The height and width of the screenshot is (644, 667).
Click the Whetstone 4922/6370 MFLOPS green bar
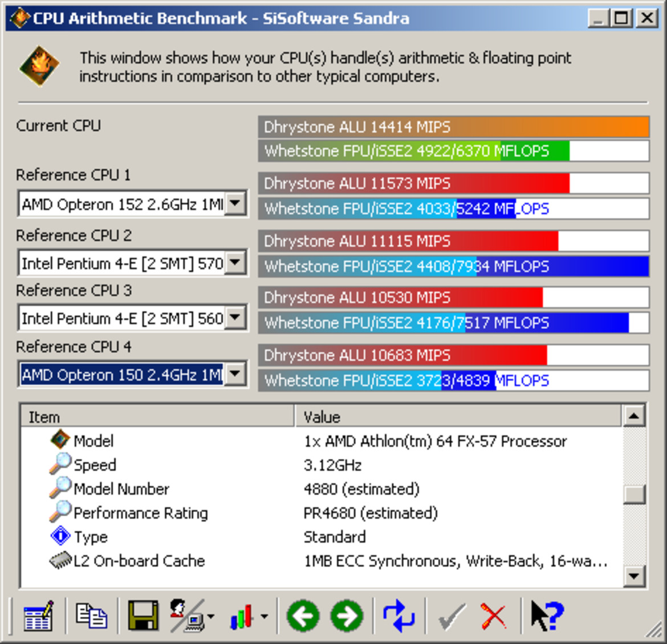tap(453, 151)
